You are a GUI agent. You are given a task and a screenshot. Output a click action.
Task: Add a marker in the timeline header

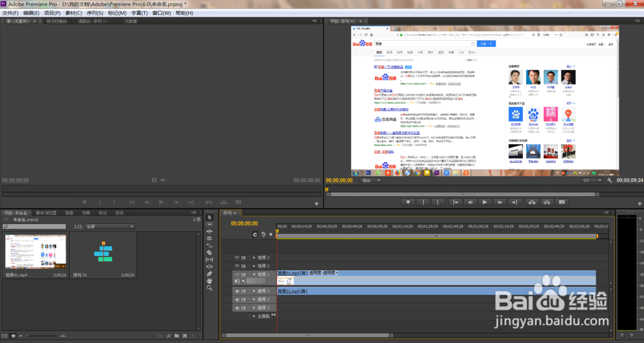pyautogui.click(x=270, y=234)
